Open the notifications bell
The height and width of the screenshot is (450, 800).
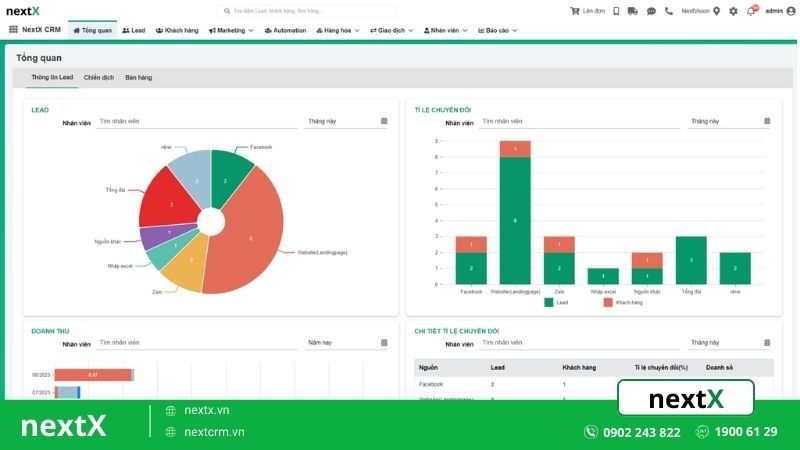pos(751,11)
